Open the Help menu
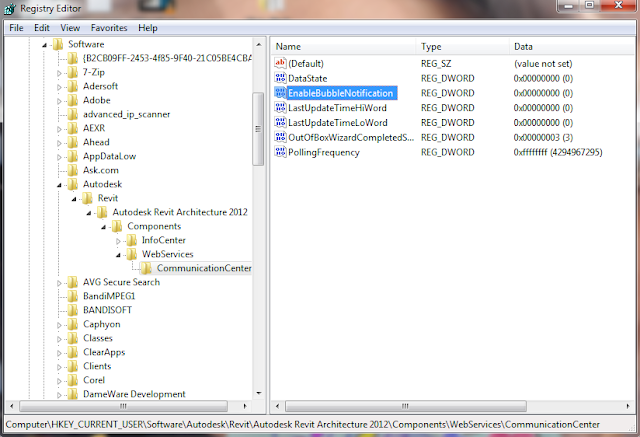The width and height of the screenshot is (640, 437). click(148, 28)
